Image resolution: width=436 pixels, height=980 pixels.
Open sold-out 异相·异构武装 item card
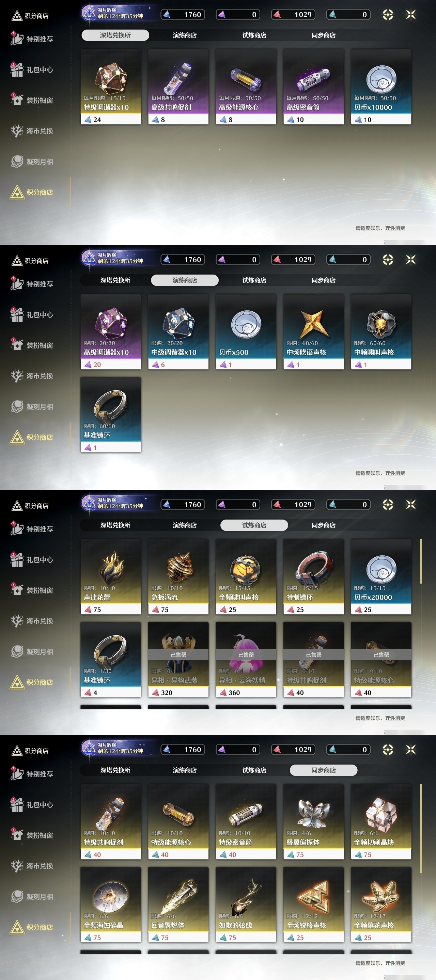(178, 660)
